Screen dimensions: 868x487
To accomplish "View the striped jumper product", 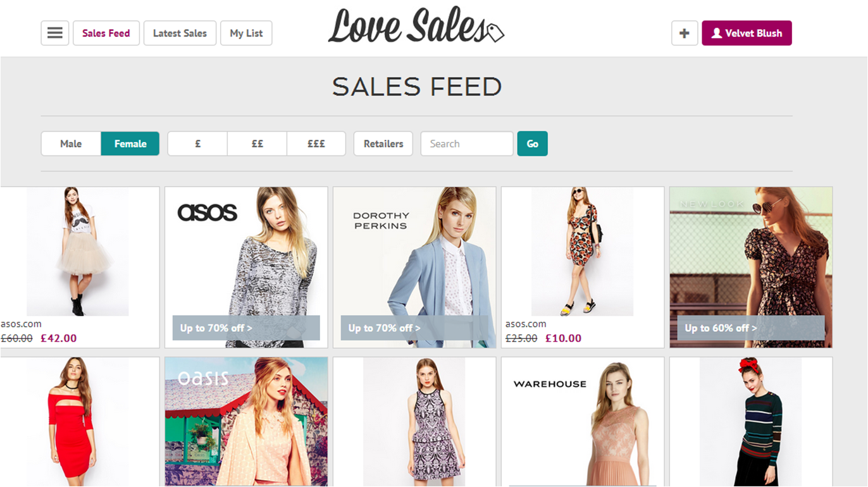I will [751, 422].
